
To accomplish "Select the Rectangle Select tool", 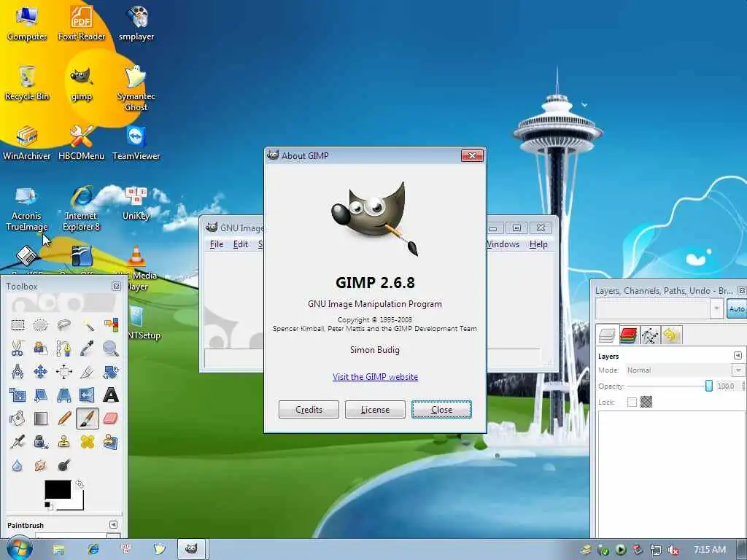I will (x=18, y=325).
